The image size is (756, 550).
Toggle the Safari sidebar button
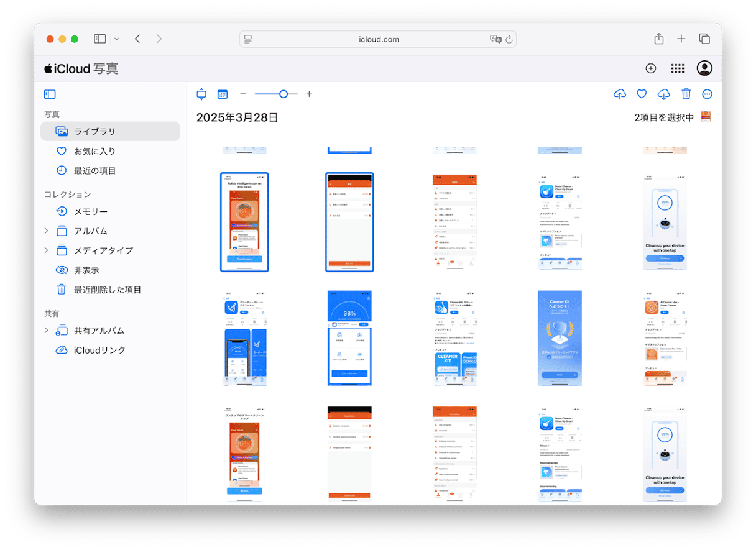[x=100, y=39]
